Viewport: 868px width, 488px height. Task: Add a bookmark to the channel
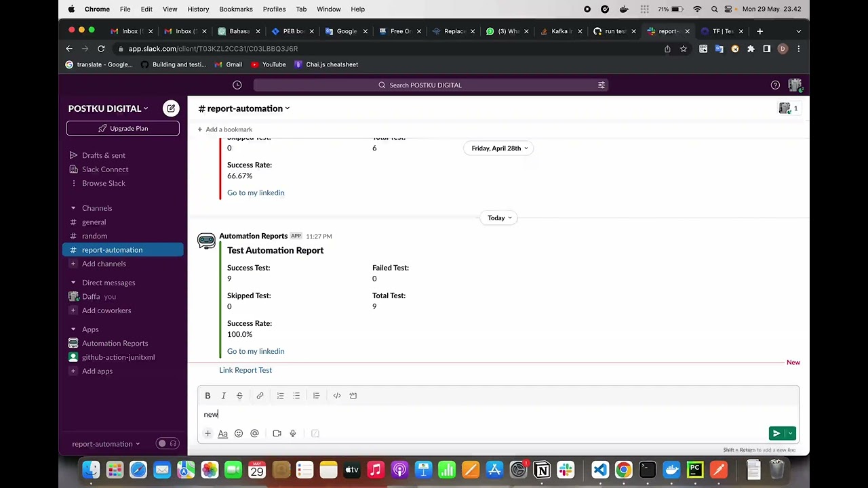click(x=224, y=129)
